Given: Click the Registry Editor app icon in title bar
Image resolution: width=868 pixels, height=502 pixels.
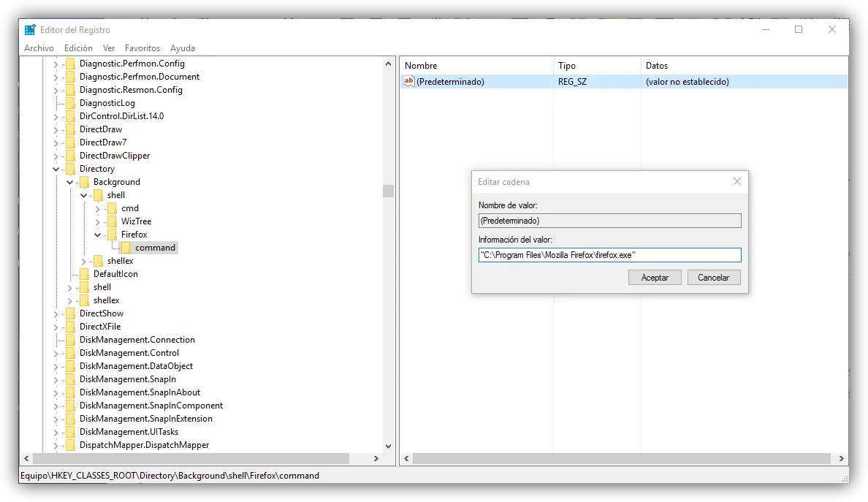Looking at the screenshot, I should 30,30.
